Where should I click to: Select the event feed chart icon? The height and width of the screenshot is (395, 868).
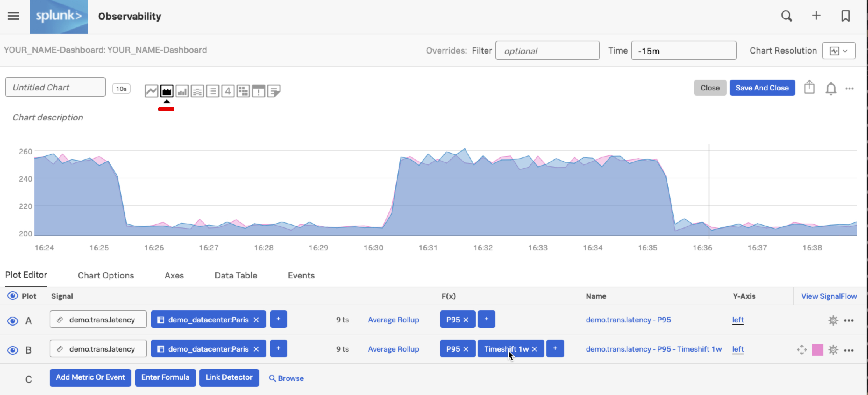pos(258,91)
